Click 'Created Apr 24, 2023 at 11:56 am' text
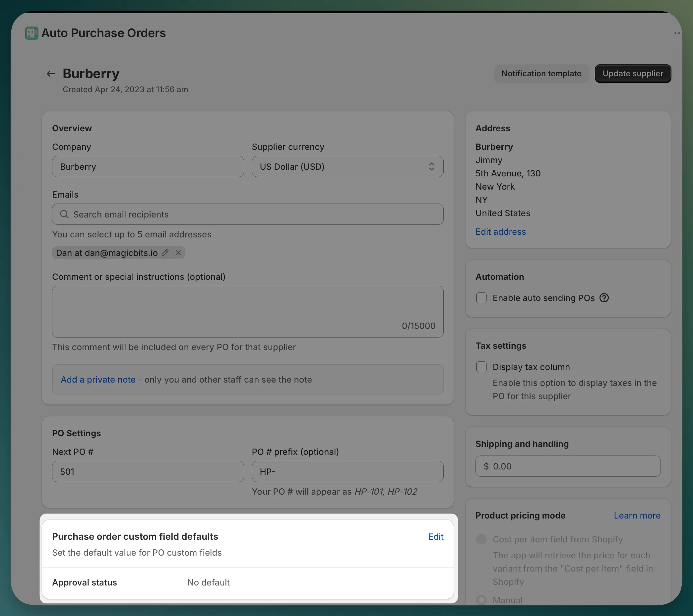The height and width of the screenshot is (616, 693). pos(125,90)
